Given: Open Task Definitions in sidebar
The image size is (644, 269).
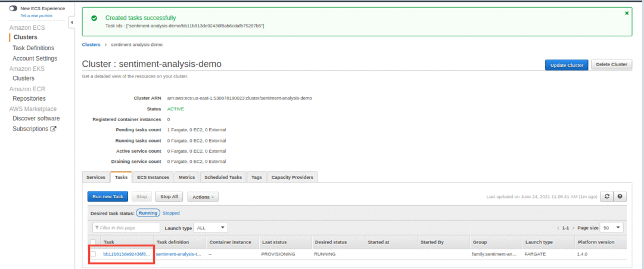Looking at the screenshot, I should click(33, 48).
